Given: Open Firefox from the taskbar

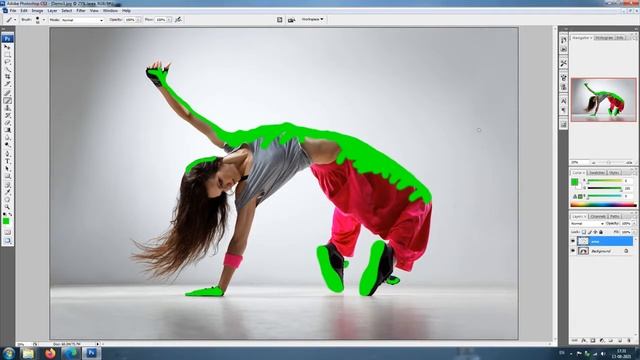Looking at the screenshot, I should click(x=50, y=353).
